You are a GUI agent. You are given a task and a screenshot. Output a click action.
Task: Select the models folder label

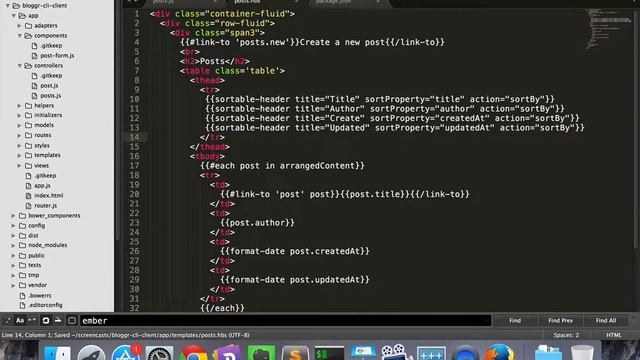coord(44,125)
